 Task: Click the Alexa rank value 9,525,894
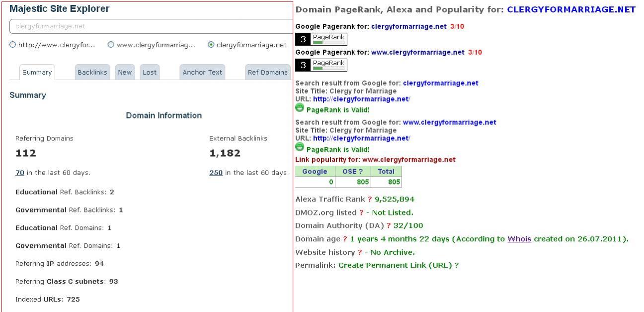[x=395, y=199]
